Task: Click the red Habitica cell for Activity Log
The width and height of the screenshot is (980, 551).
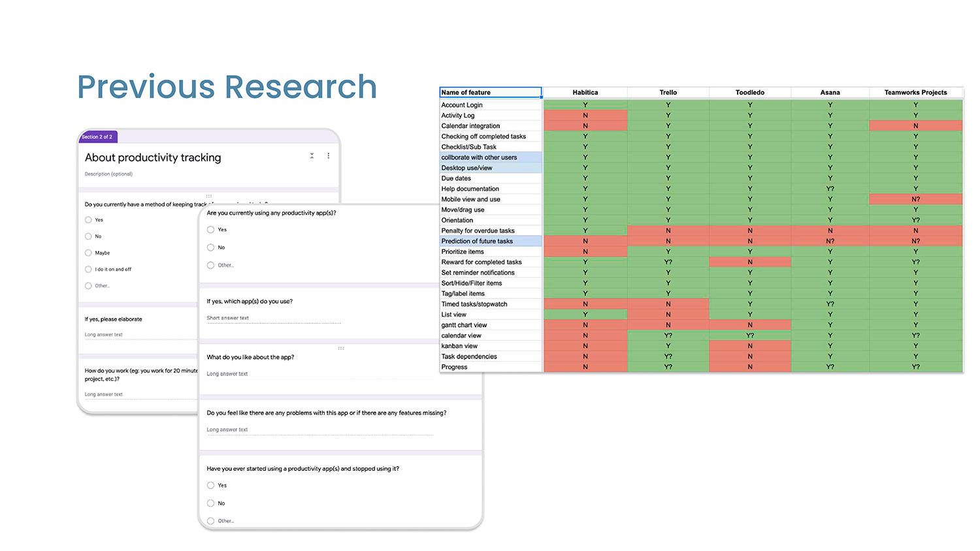Action: click(585, 116)
